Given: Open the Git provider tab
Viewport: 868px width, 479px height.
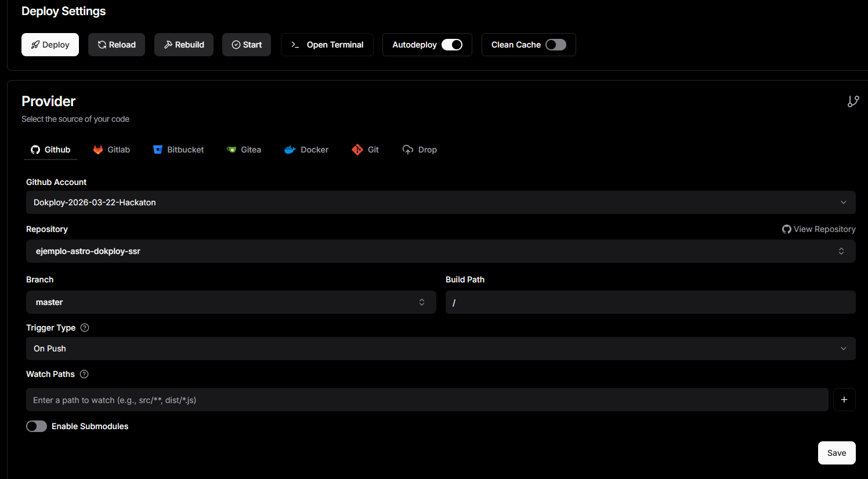Looking at the screenshot, I should pyautogui.click(x=365, y=150).
